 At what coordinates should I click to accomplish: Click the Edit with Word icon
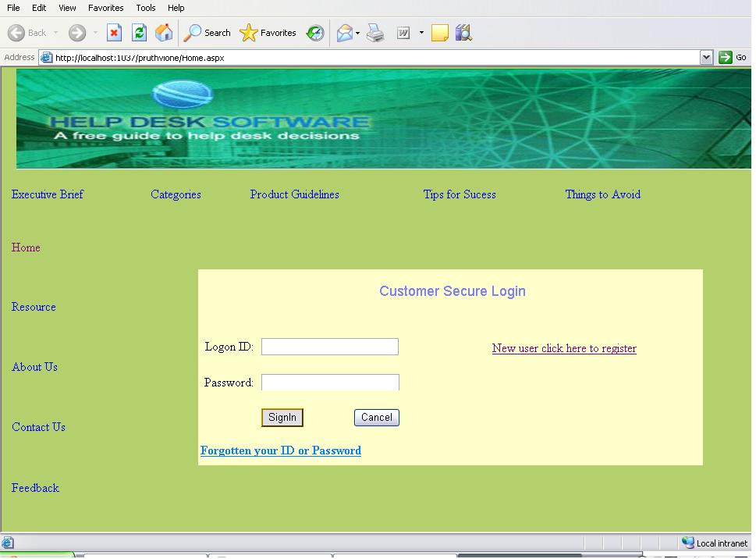403,33
